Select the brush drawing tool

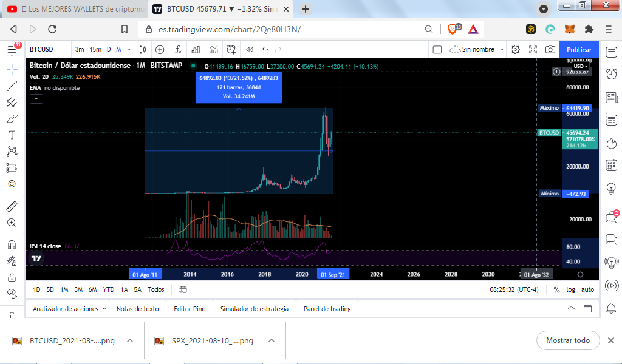(x=12, y=119)
